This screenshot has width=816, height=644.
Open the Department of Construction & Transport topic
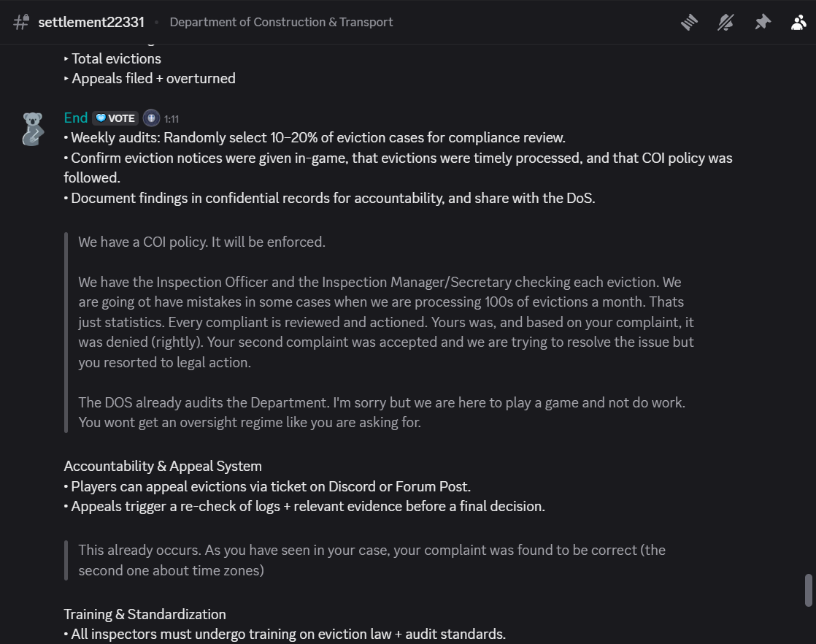pos(281,23)
